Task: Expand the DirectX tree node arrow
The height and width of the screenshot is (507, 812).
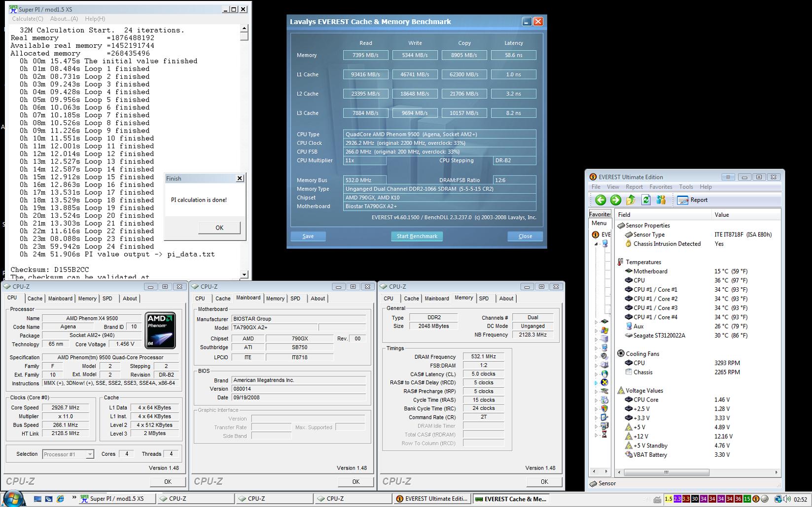Action: [596, 383]
